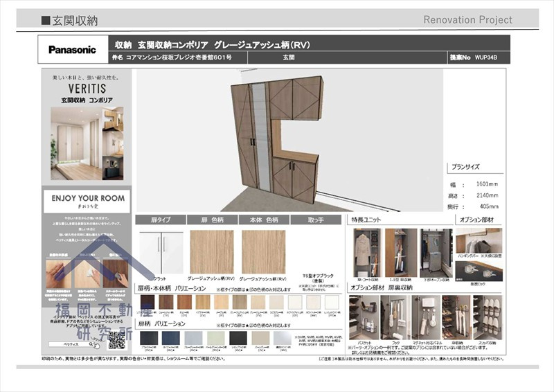Pick the walnut brown swatch next to darkest brown
This screenshot has height=392, width=554.
pyautogui.click(x=166, y=302)
